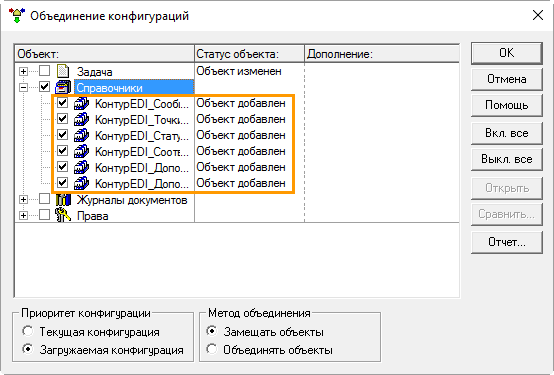Open the Отчет... report button
Viewport: 554px width, 375px height.
pyautogui.click(x=507, y=242)
